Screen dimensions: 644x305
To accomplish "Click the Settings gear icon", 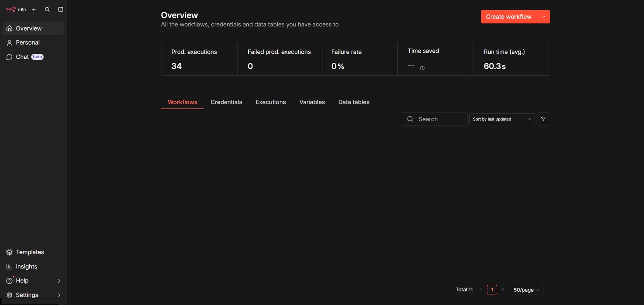I will pyautogui.click(x=9, y=295).
